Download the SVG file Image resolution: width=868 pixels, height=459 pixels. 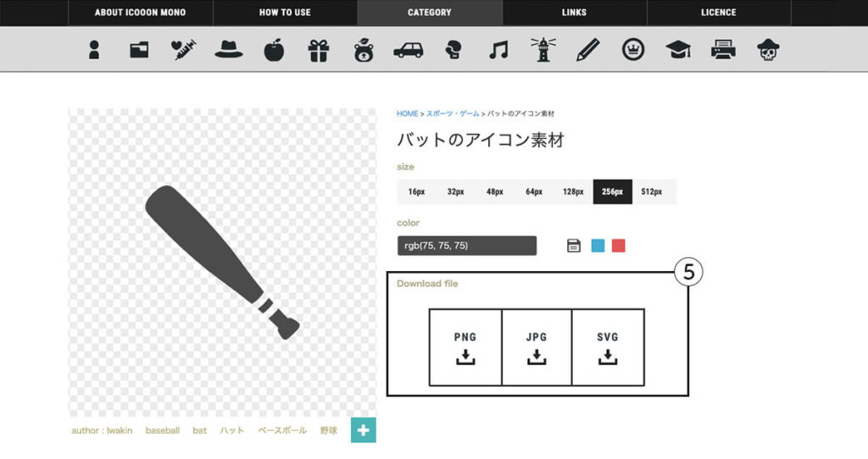(x=608, y=347)
